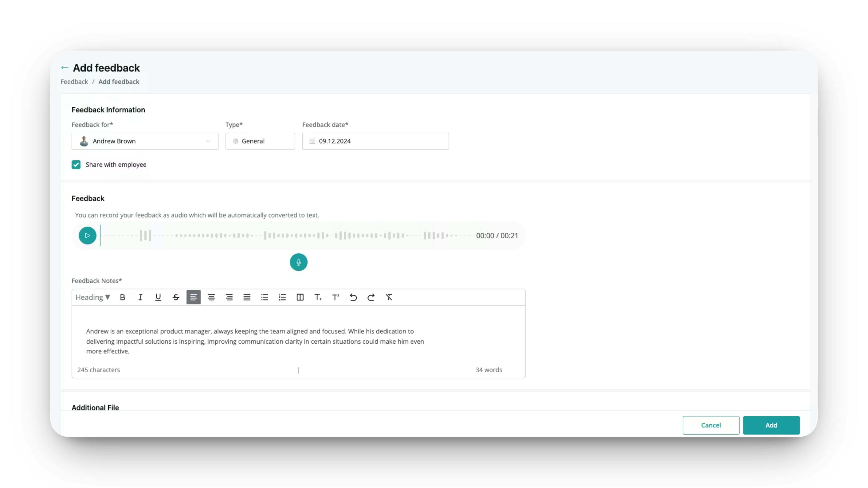The height and width of the screenshot is (488, 868).
Task: Toggle justify alignment in editor toolbar
Action: tap(247, 297)
